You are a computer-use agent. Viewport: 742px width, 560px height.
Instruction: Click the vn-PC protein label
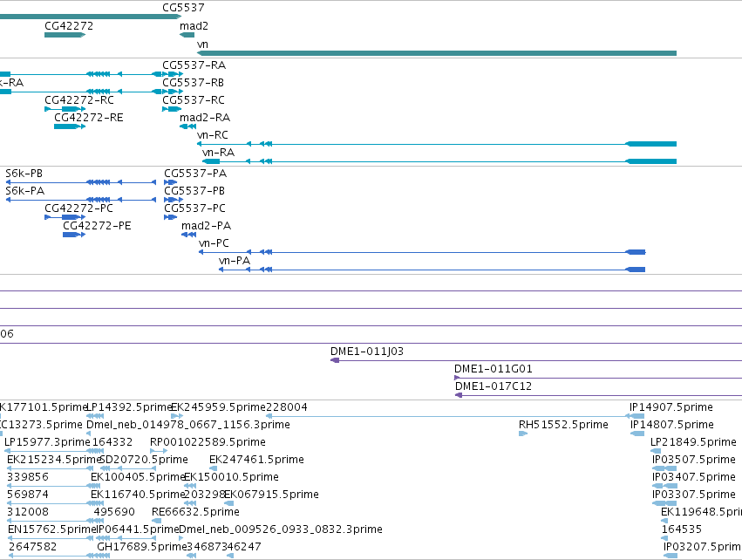214,243
